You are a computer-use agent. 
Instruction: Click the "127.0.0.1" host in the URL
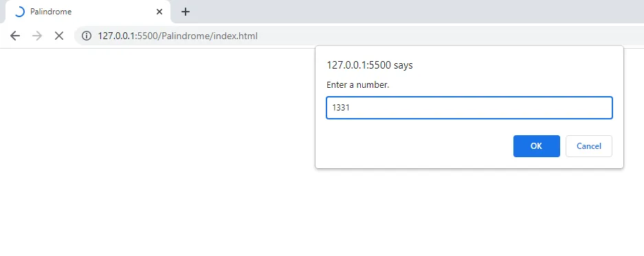[118, 36]
